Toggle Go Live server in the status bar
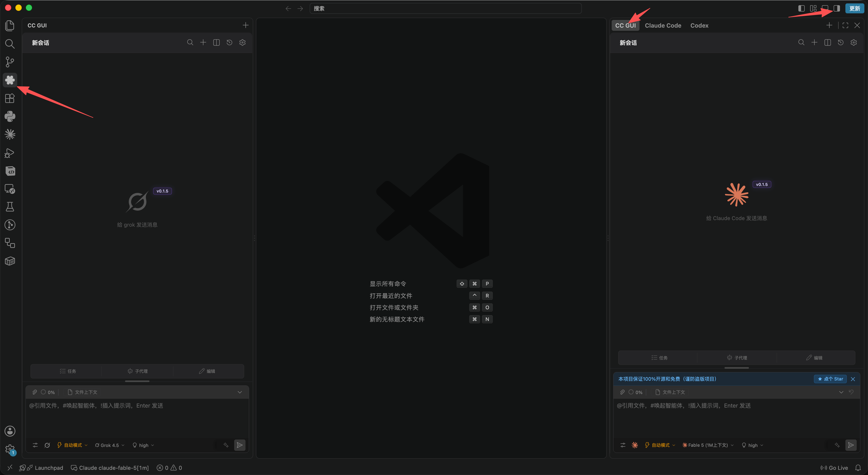Screen dimensions: 868x475 click(834, 468)
